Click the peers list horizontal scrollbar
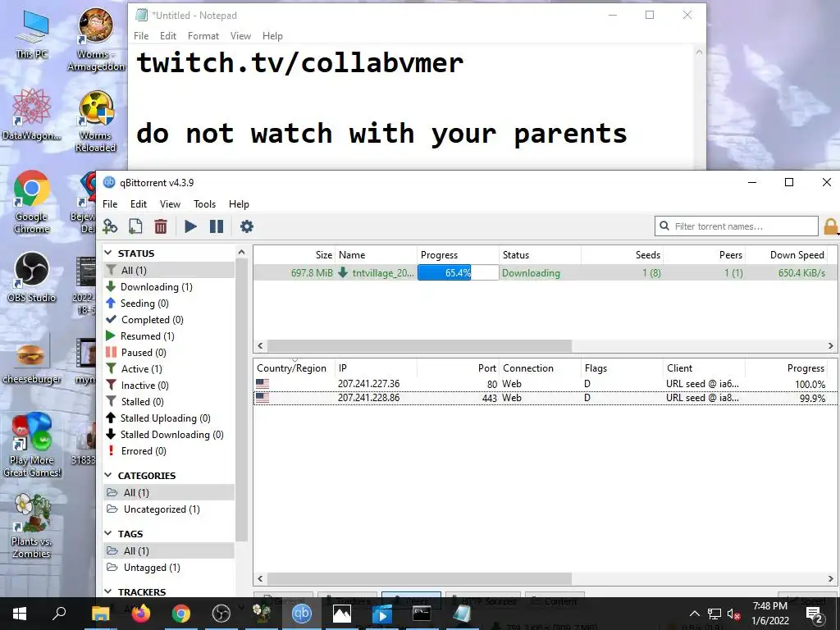 pos(419,578)
